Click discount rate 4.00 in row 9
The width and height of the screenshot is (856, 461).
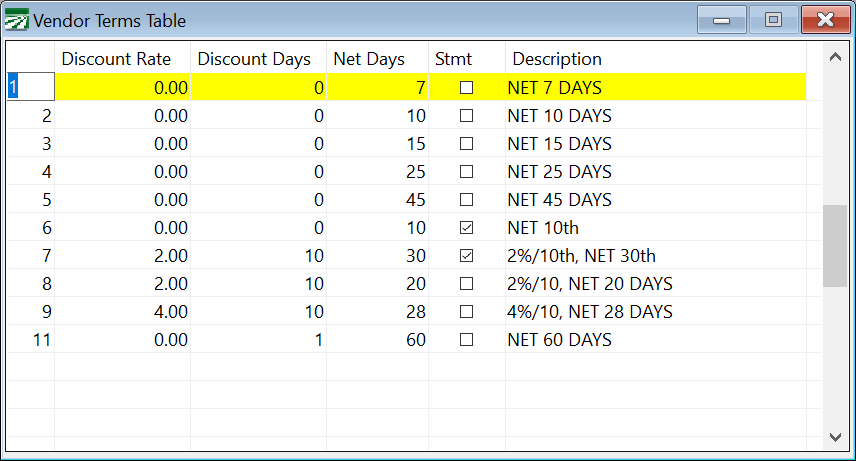point(122,311)
